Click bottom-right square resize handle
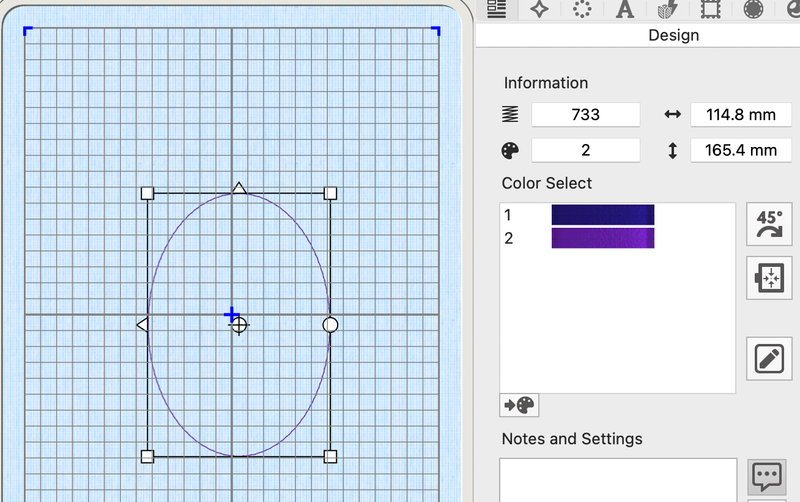800x502 pixels. pyautogui.click(x=330, y=457)
